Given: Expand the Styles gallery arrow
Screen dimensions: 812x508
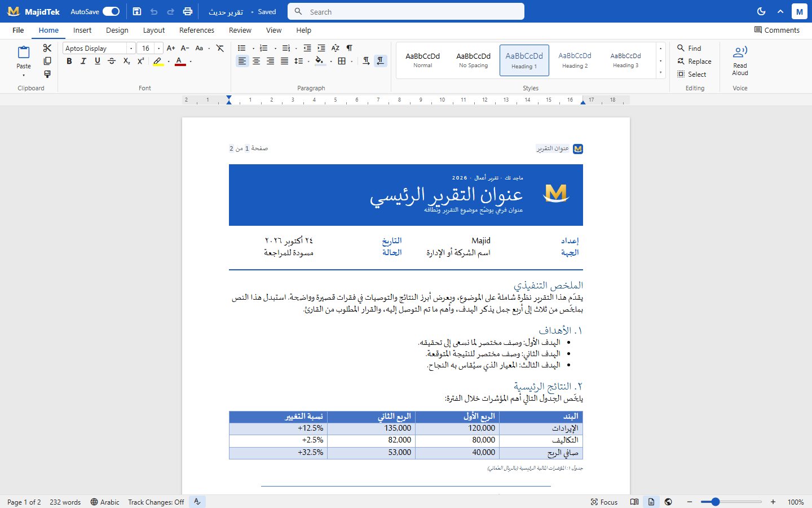Looking at the screenshot, I should pos(661,73).
